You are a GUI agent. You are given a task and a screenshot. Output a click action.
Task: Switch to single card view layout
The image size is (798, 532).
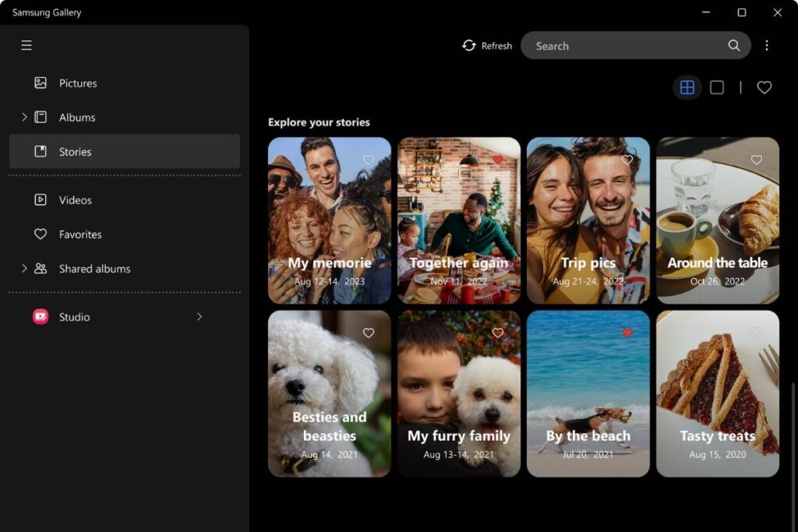[x=717, y=87]
